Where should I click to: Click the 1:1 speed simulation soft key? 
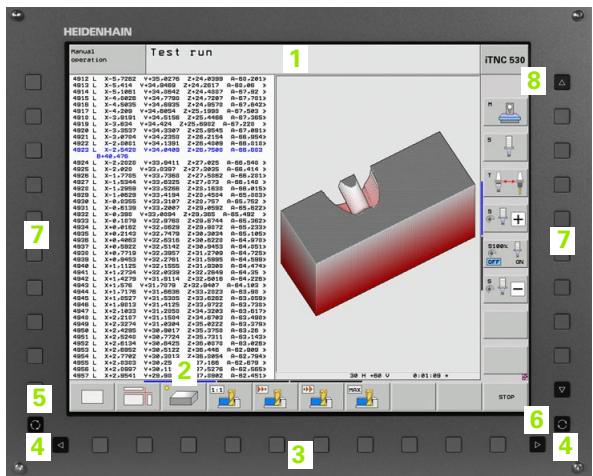click(228, 397)
